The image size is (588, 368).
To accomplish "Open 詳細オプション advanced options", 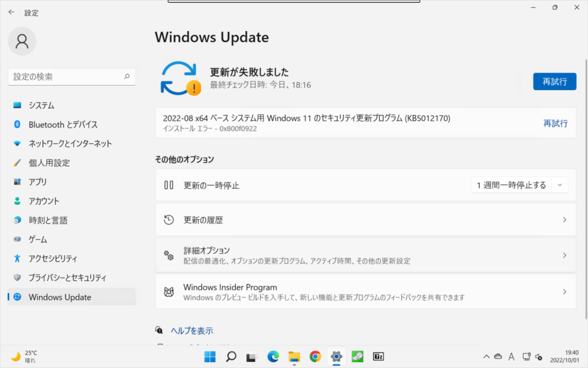I will point(365,255).
